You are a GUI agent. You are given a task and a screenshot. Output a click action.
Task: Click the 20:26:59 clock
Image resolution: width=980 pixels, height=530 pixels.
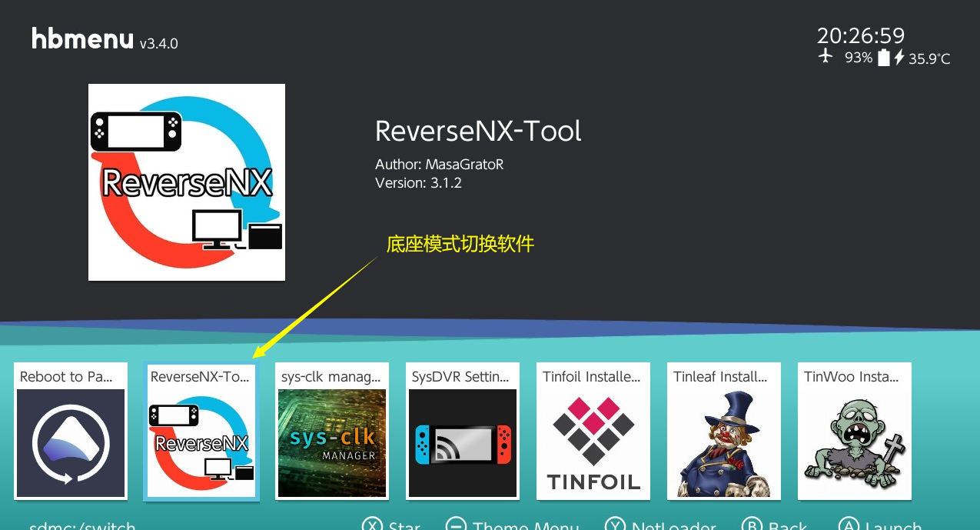tap(861, 35)
